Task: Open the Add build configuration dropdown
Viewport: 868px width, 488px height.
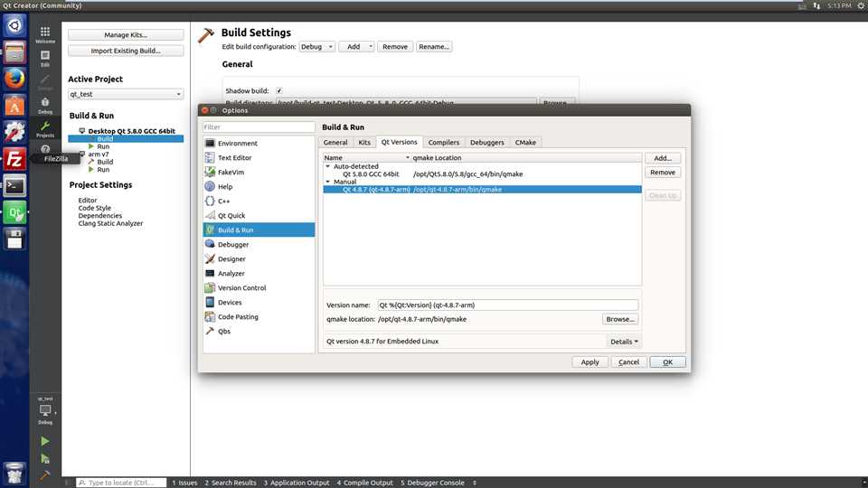Action: tap(356, 46)
